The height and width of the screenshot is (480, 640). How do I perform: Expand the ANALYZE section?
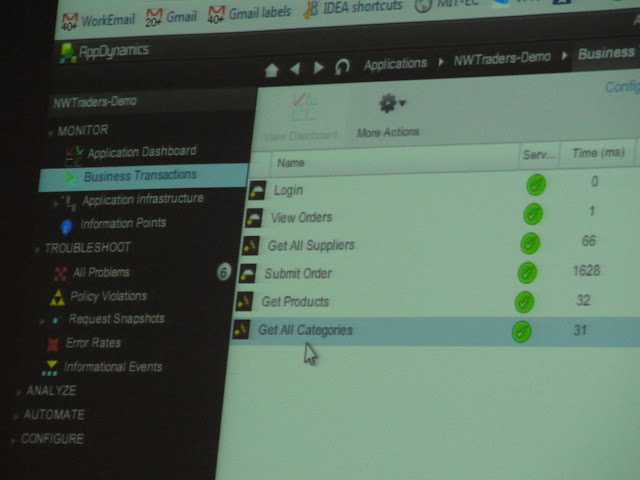click(x=18, y=393)
